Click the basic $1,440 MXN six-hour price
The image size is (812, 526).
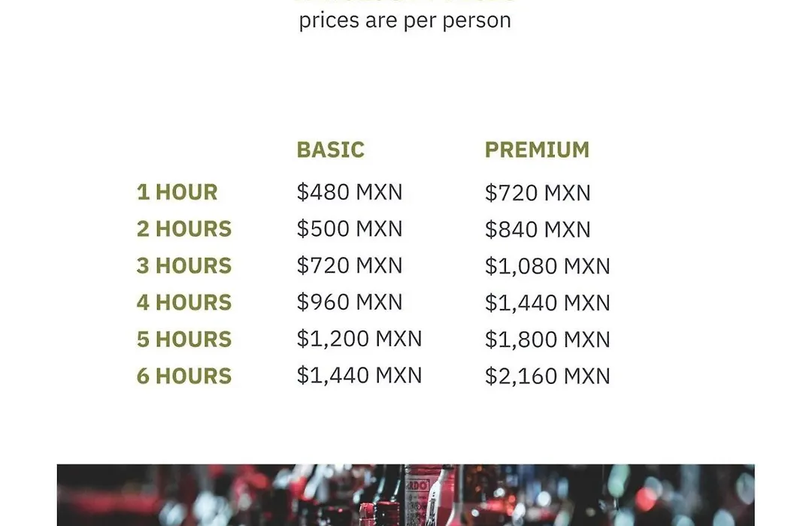click(359, 376)
